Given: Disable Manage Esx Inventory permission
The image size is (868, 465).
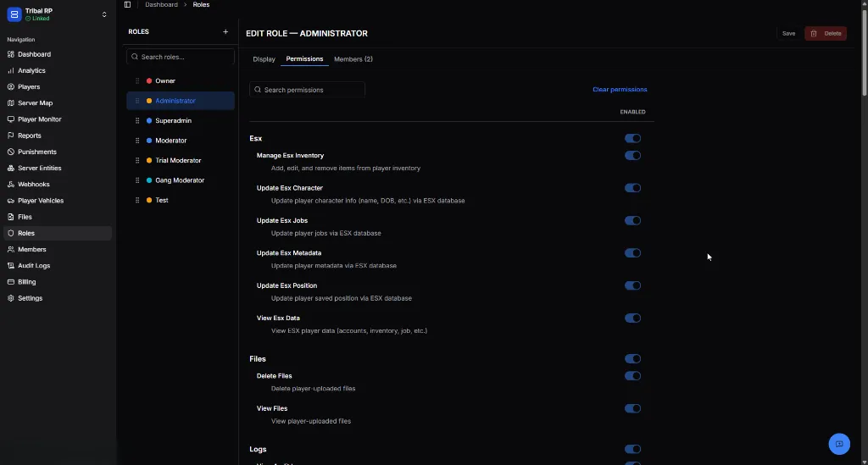Looking at the screenshot, I should [632, 155].
